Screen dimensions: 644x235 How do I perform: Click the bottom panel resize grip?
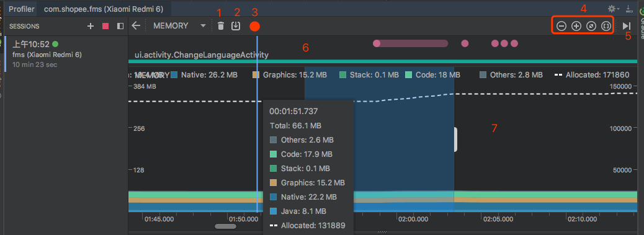tap(382, 232)
